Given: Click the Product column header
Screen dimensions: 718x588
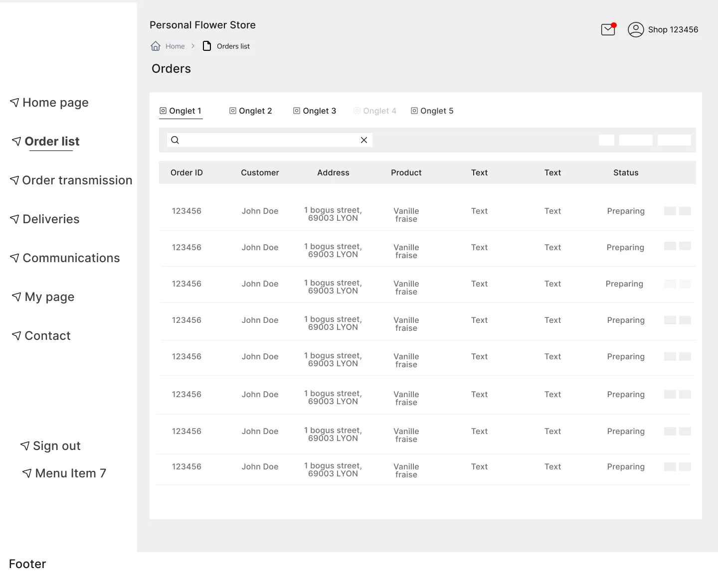Looking at the screenshot, I should tap(406, 172).
